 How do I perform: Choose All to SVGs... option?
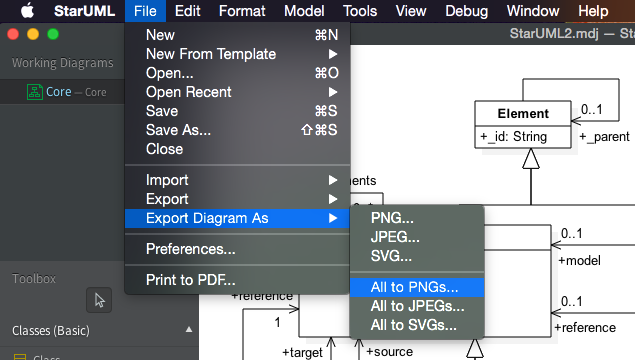tap(417, 325)
